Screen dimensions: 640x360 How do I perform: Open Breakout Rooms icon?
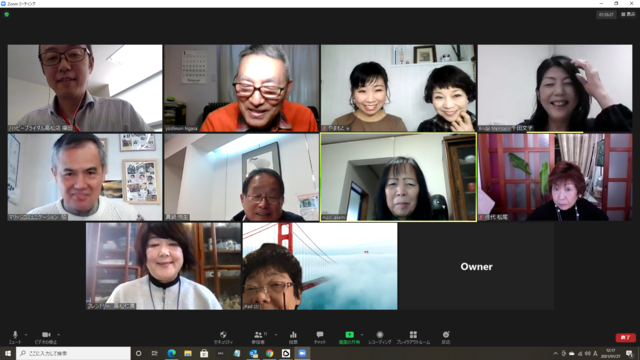(x=413, y=337)
